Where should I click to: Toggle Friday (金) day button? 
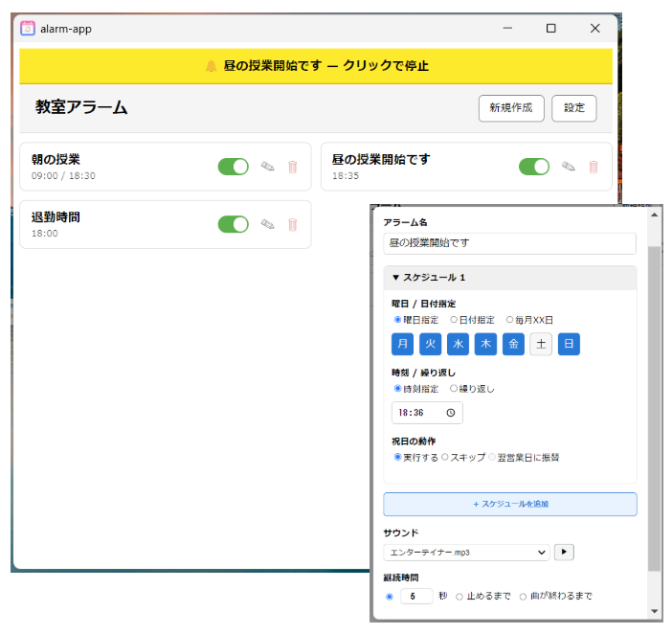pos(513,344)
